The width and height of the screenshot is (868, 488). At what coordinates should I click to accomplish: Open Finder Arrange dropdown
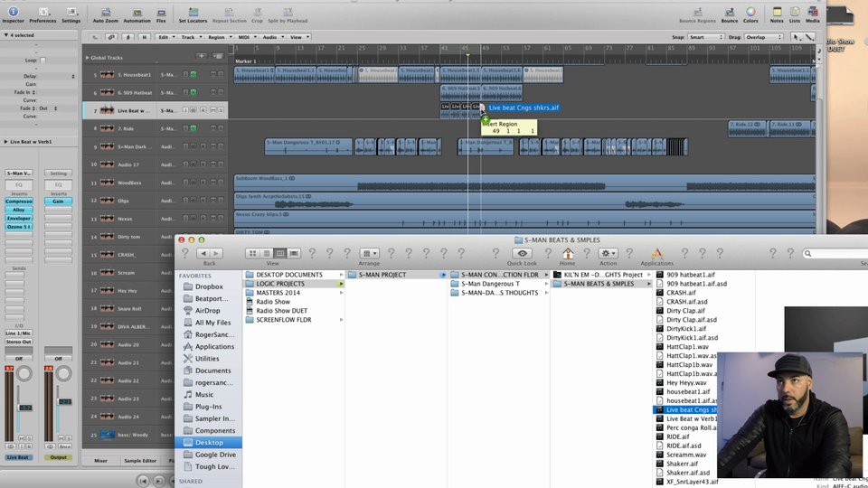(369, 253)
